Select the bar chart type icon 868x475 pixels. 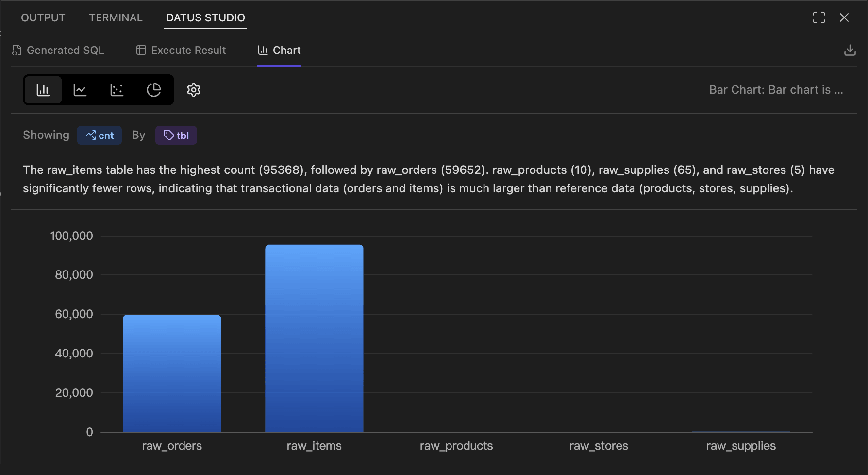coord(43,90)
